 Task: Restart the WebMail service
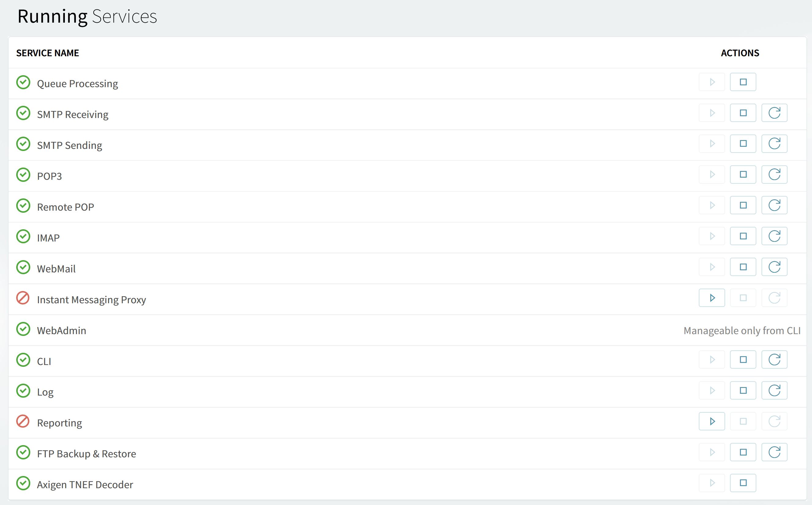pyautogui.click(x=774, y=267)
